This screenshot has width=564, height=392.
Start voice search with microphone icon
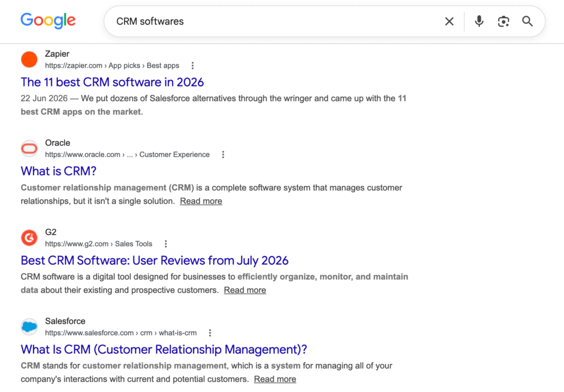[x=479, y=21]
